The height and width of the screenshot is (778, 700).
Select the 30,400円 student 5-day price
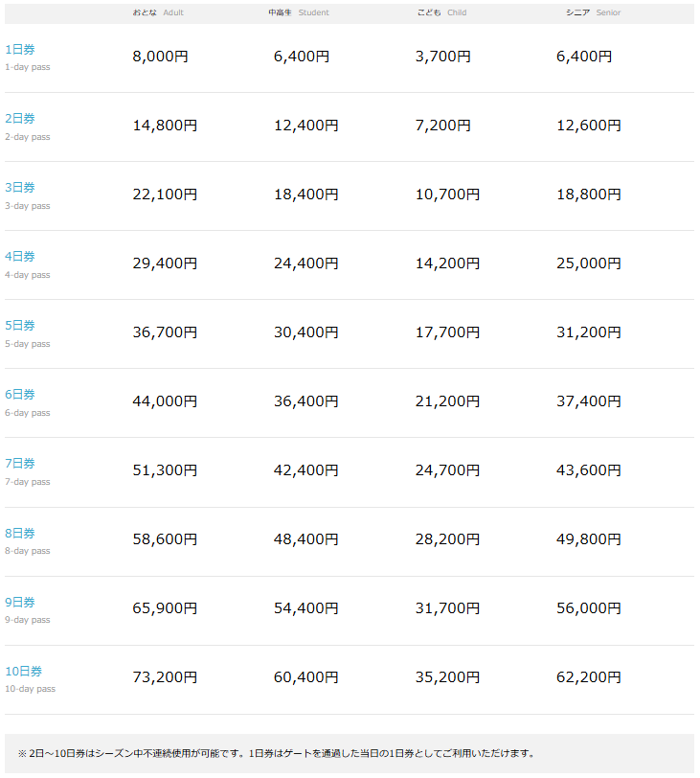305,332
